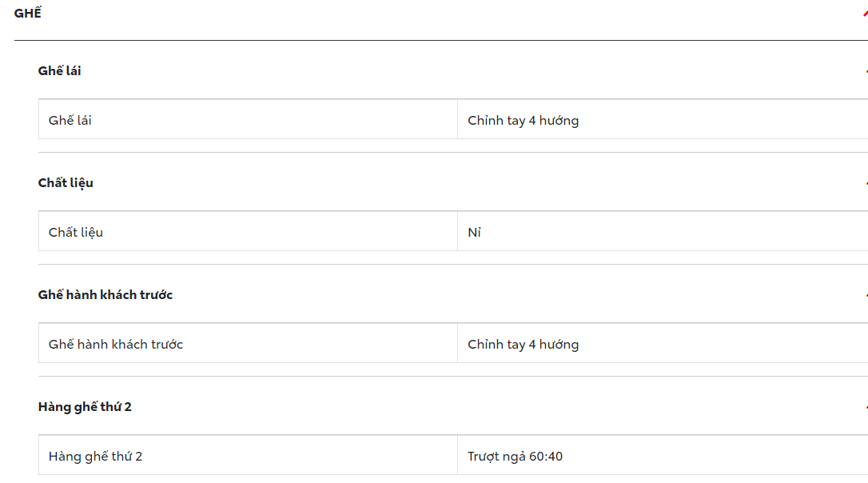Toggle the bold Chất liệu heading
The image size is (868, 483).
[x=66, y=183]
